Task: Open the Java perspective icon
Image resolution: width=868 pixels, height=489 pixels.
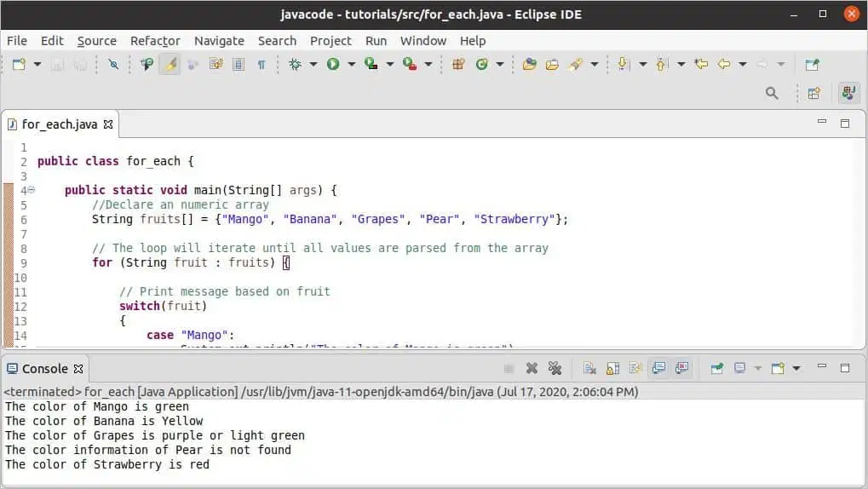Action: (848, 93)
